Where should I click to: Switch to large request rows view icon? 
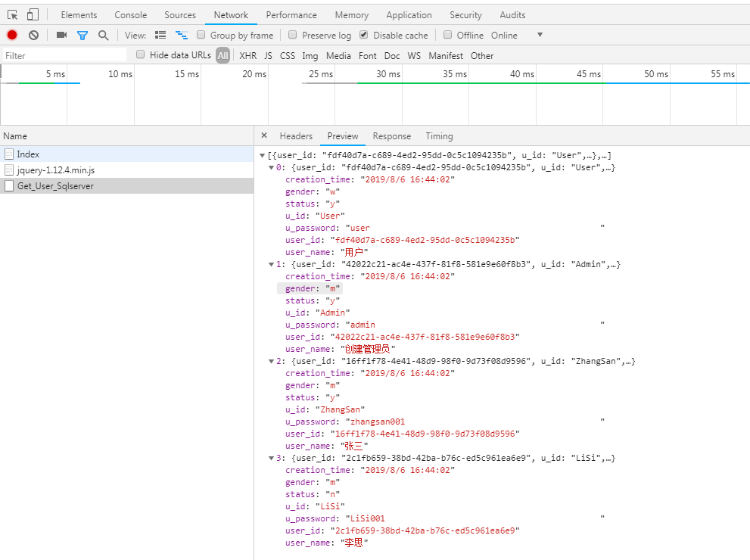(160, 36)
